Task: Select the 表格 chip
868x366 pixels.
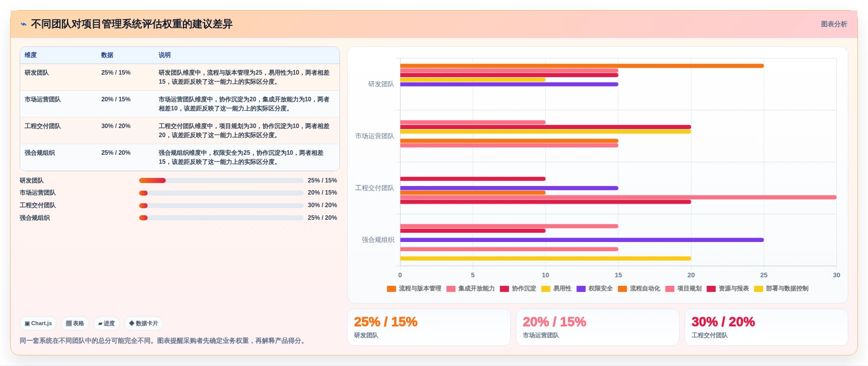Action: pyautogui.click(x=75, y=324)
